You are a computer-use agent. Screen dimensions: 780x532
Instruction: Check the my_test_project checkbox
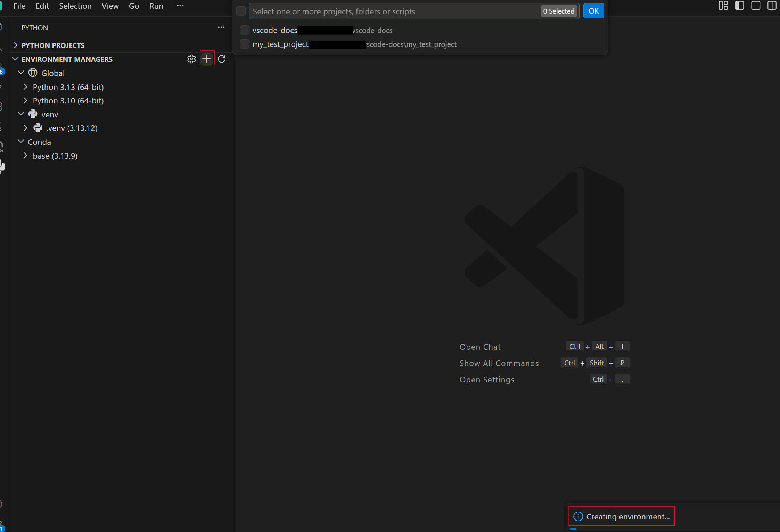tap(245, 44)
